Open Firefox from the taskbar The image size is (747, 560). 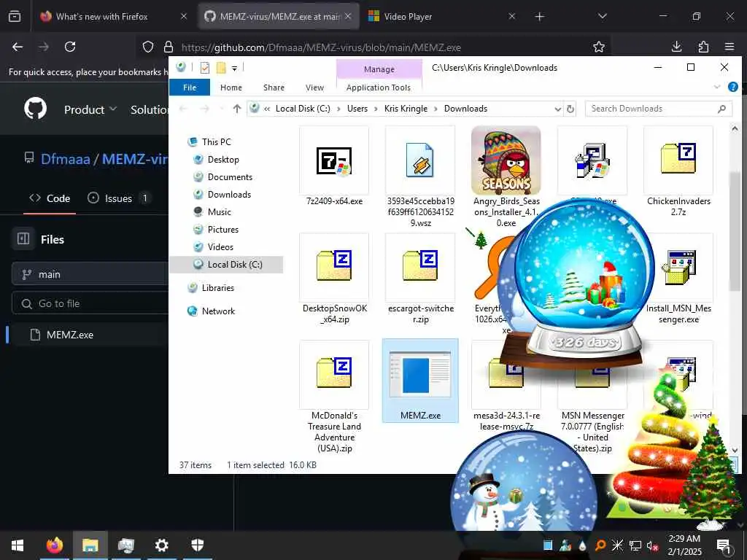[x=54, y=545]
